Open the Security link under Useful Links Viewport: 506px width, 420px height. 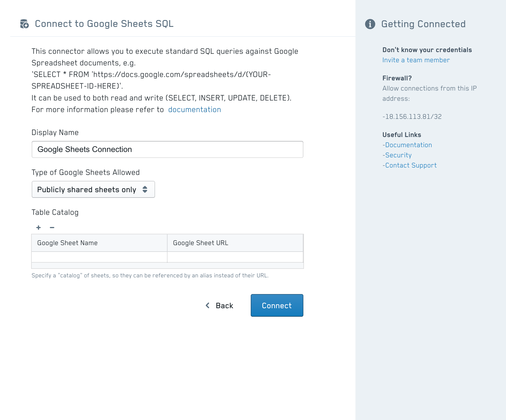click(x=398, y=155)
